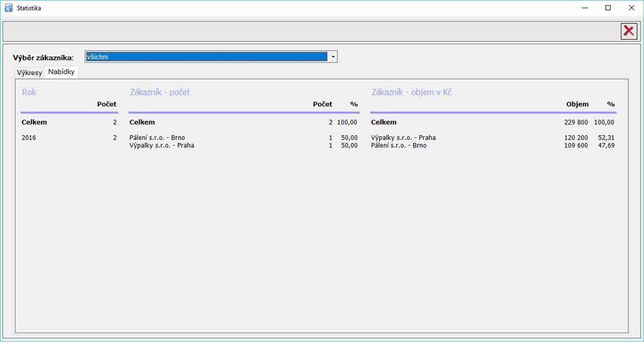Screen dimensions: 644x342
Task: Open the customer selection dropdown arrow
Action: click(333, 57)
